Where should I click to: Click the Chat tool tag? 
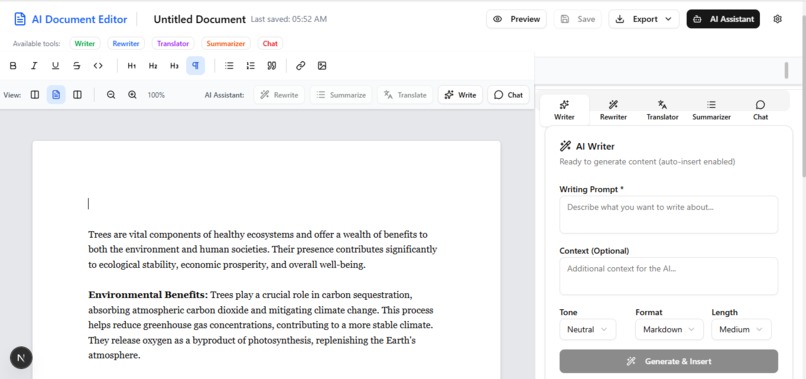pyautogui.click(x=270, y=44)
